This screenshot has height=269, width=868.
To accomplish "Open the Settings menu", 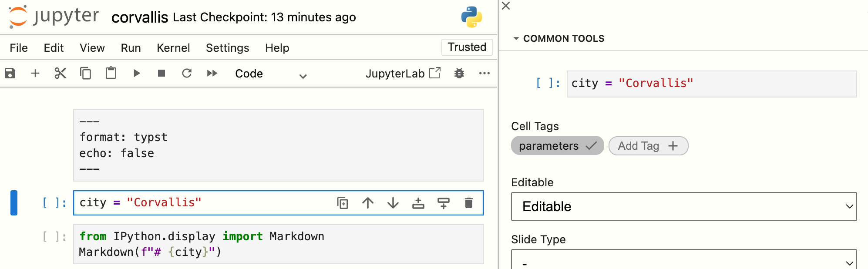I will (227, 48).
